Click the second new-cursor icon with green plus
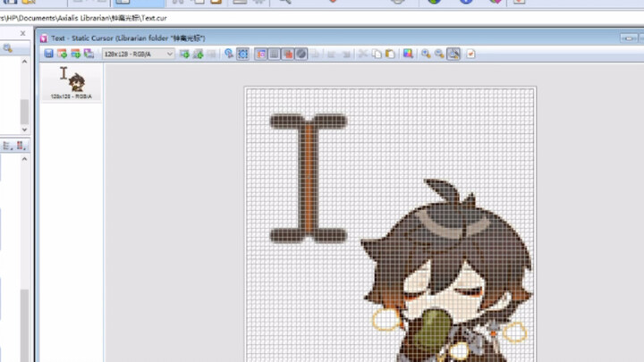The height and width of the screenshot is (362, 644). click(x=75, y=54)
